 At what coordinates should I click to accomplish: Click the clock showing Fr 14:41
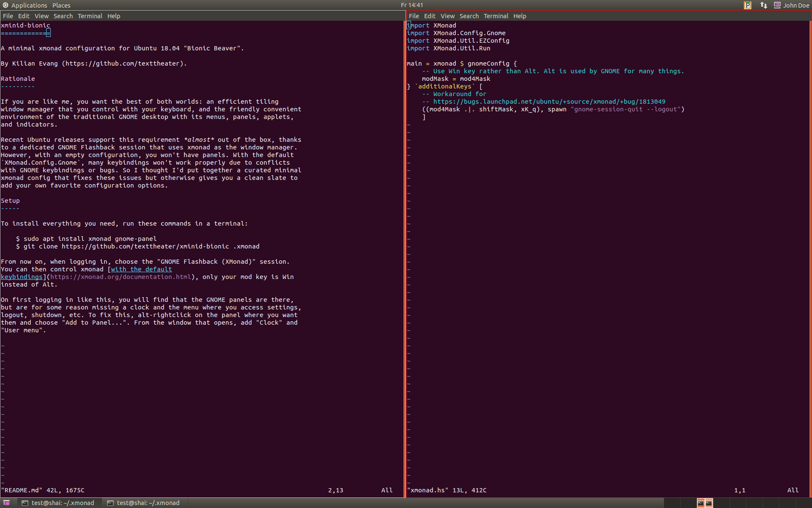coord(411,5)
